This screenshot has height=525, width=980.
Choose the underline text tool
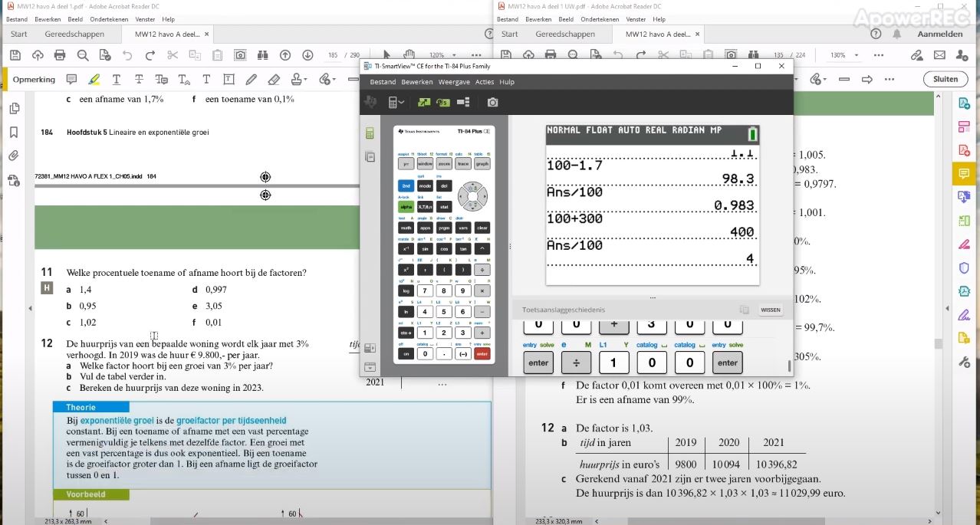pyautogui.click(x=116, y=79)
